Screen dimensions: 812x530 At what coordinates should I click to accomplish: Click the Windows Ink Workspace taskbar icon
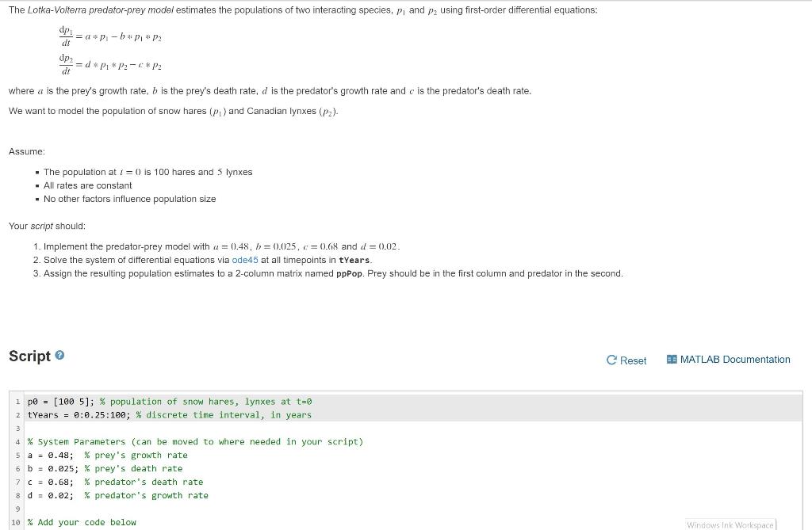(x=730, y=524)
